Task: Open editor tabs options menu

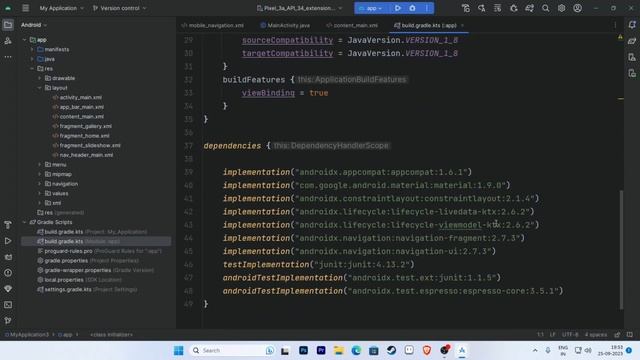Action: 615,25
